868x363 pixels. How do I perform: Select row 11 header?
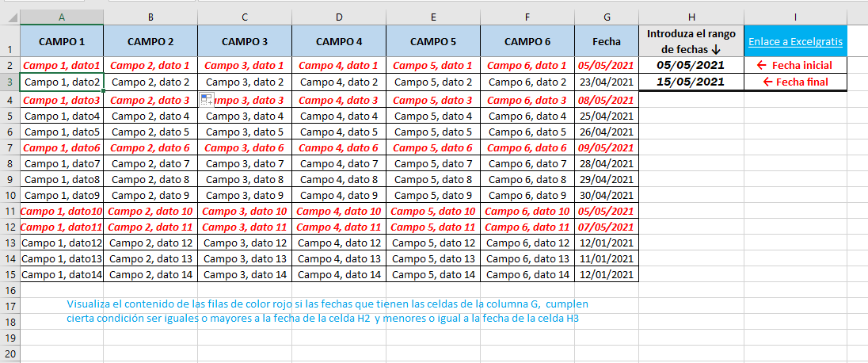pos(10,211)
